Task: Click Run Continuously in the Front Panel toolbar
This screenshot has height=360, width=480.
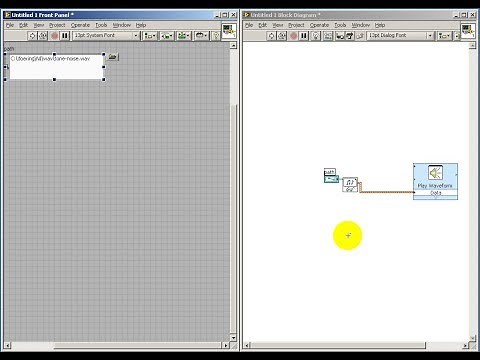Action: point(43,35)
